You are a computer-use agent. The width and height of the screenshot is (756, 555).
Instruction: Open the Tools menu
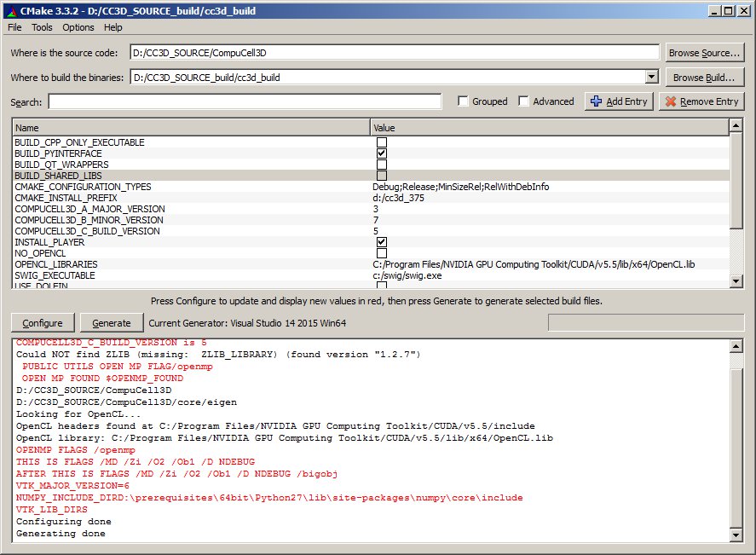(42, 27)
